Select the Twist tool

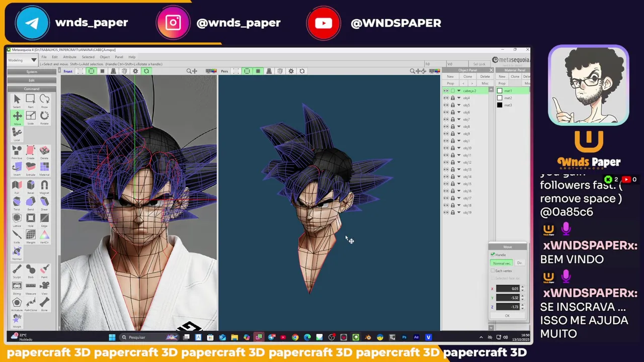pyautogui.click(x=17, y=203)
